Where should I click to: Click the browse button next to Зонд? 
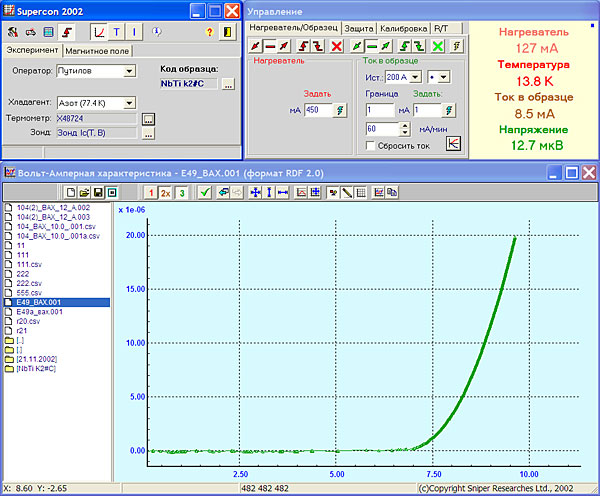pyautogui.click(x=148, y=134)
